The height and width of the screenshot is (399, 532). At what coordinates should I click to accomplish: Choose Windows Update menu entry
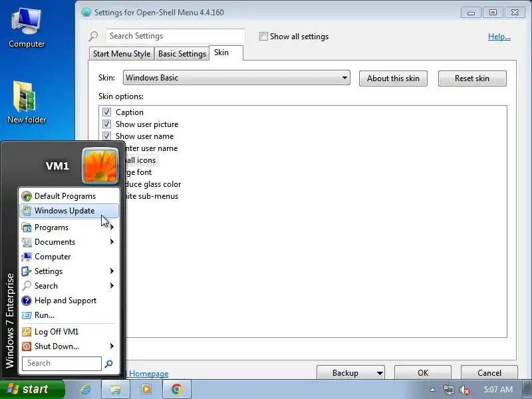(69, 211)
